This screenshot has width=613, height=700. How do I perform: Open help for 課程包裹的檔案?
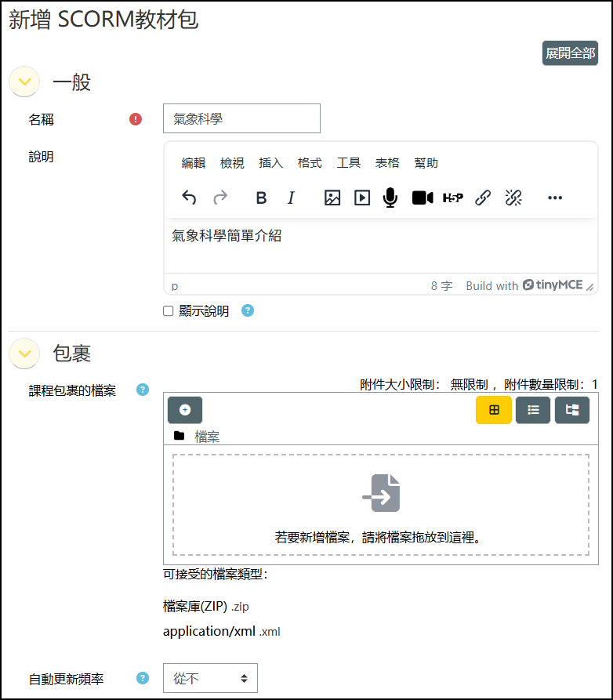coord(143,390)
